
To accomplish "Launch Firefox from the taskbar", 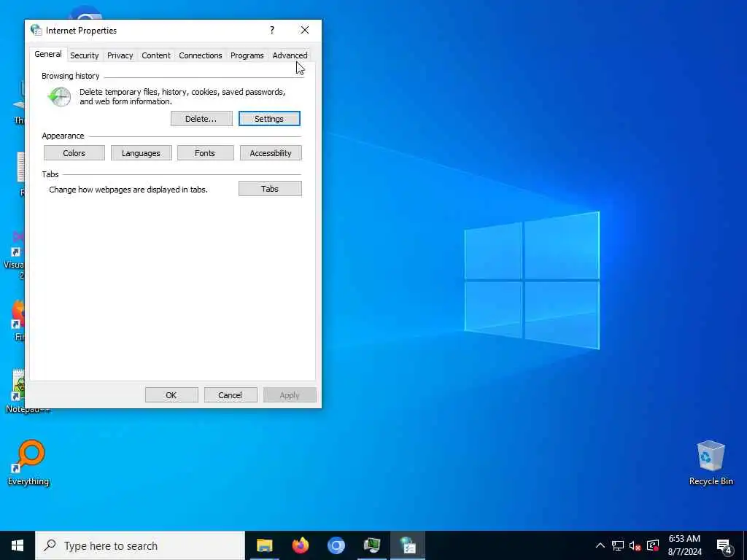I will pos(300,545).
